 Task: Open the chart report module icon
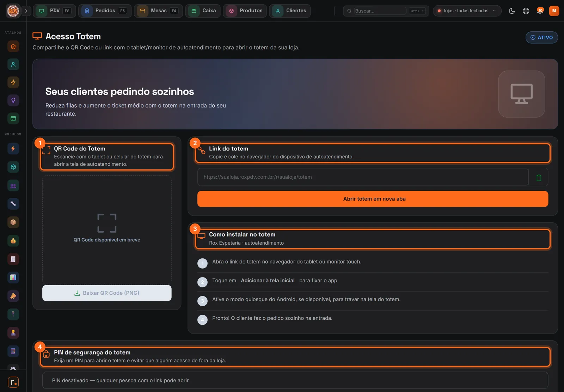tap(13, 277)
